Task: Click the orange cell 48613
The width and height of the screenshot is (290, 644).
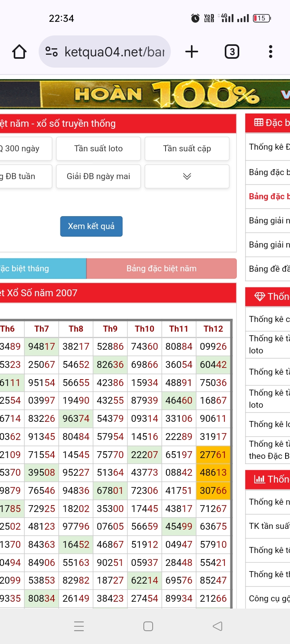Action: point(213,473)
